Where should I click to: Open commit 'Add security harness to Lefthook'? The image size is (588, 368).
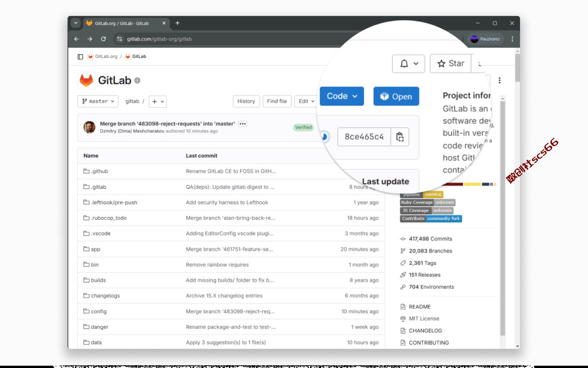(x=227, y=202)
